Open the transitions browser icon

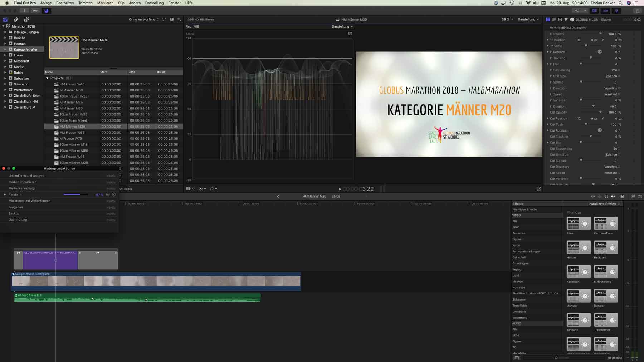[640, 197]
